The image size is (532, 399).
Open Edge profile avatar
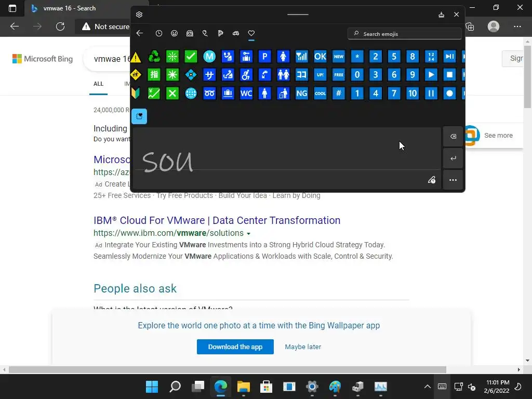[494, 26]
